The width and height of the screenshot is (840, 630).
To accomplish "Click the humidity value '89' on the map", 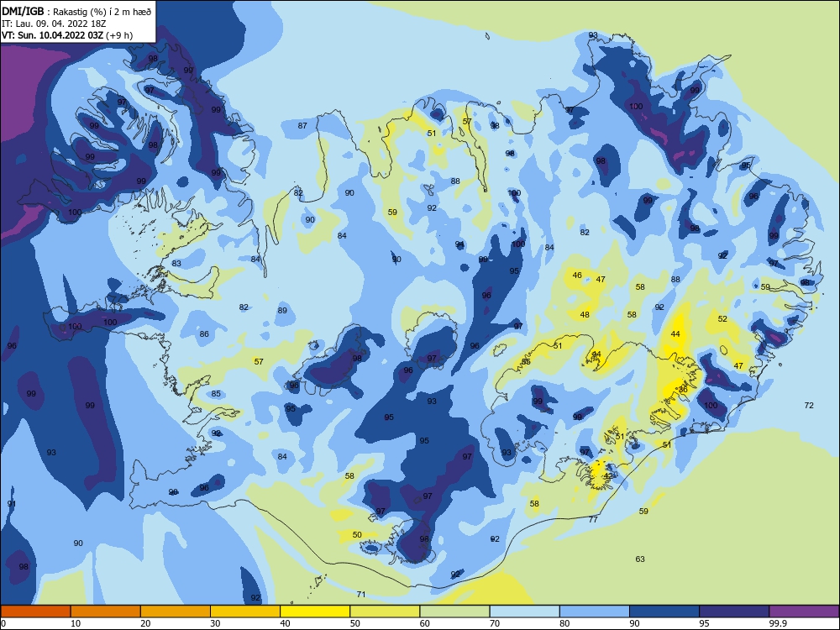I will coord(282,310).
